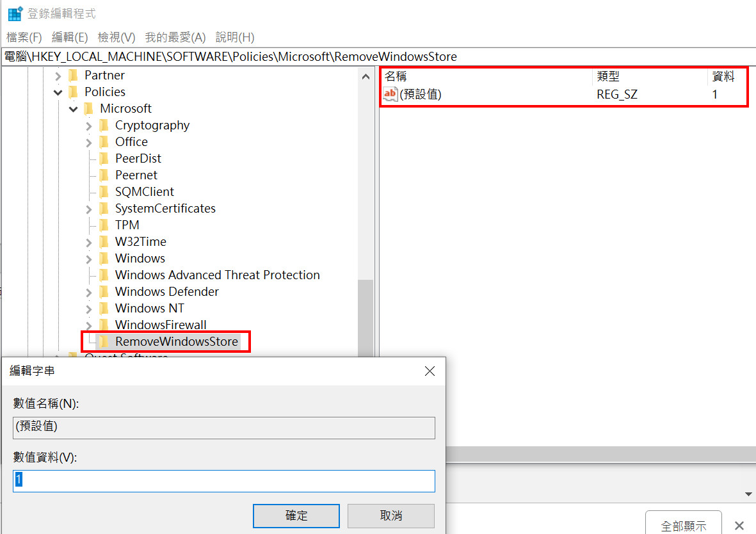Select the SystemCertificates folder icon

104,208
